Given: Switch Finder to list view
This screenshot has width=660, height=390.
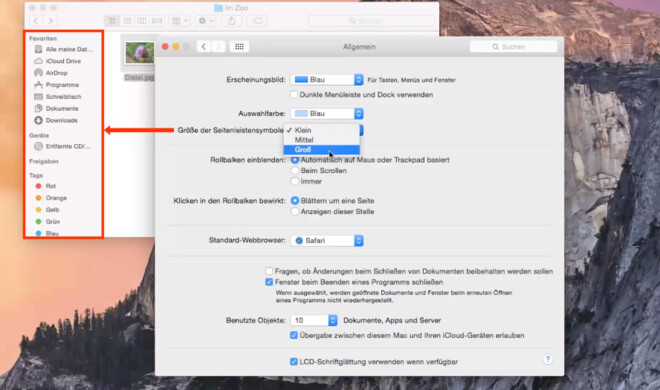Looking at the screenshot, I should (x=127, y=21).
